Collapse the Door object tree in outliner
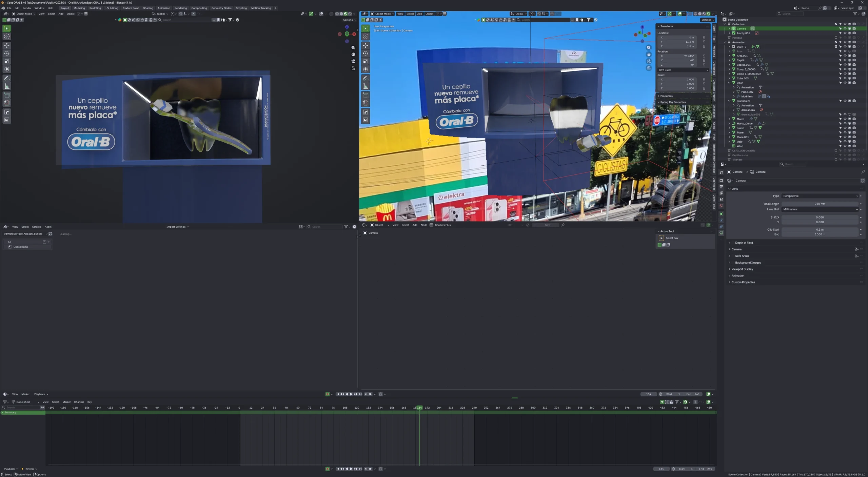 pos(730,83)
